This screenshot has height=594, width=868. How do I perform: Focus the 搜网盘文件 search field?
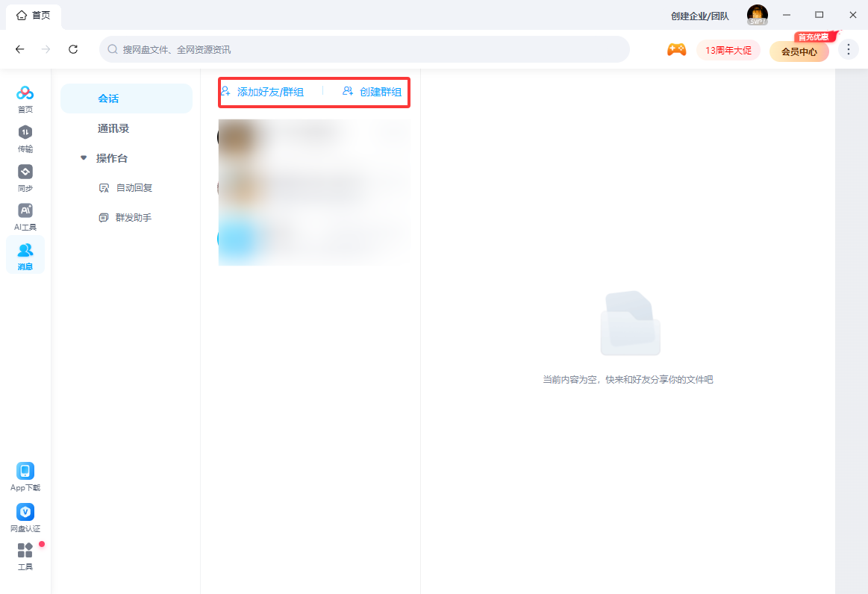point(364,49)
